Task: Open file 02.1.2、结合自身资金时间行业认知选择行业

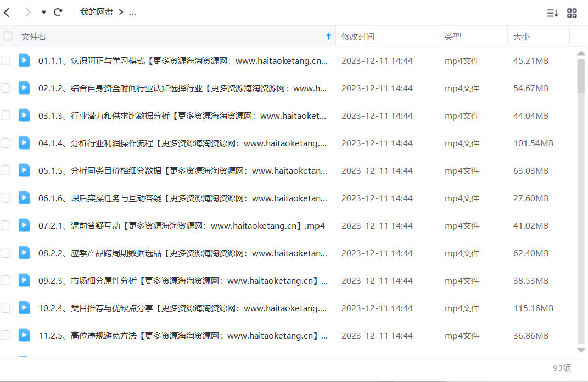Action: pos(182,88)
